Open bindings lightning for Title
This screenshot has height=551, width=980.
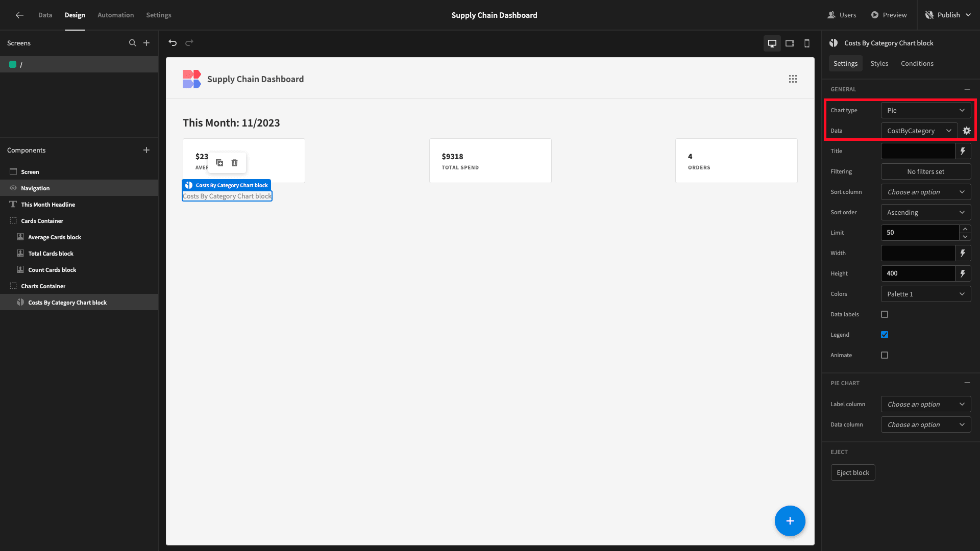click(x=963, y=151)
